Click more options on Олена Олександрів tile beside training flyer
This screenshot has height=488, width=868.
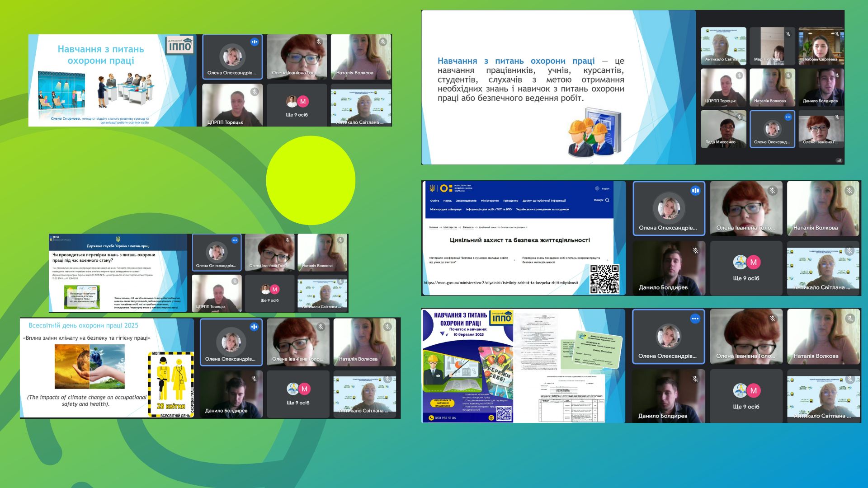(x=695, y=319)
